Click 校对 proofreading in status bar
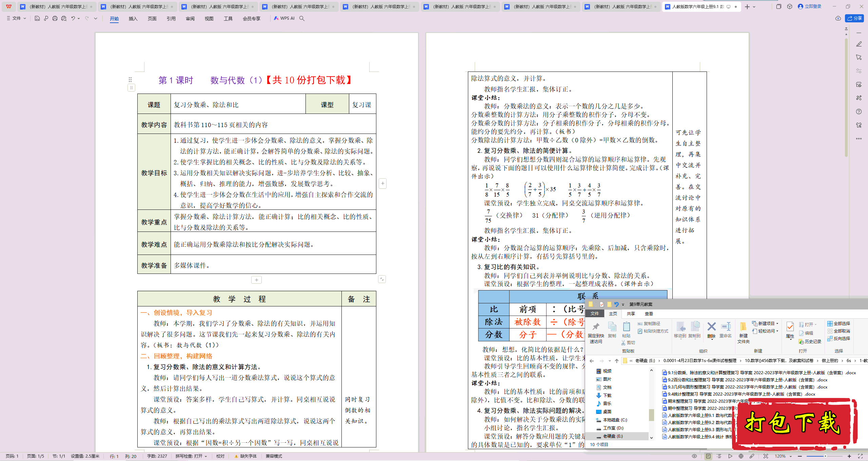 click(220, 456)
